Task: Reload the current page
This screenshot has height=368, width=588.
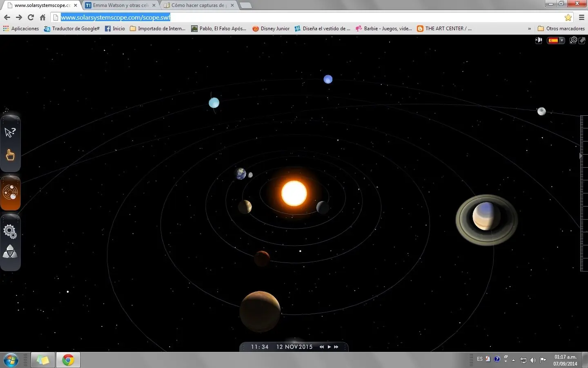Action: pos(31,17)
